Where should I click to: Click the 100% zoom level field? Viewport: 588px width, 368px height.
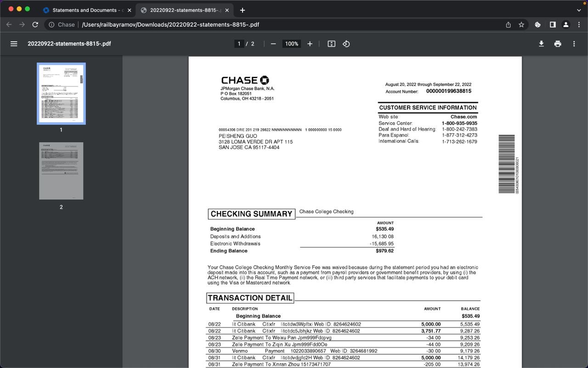(x=291, y=44)
